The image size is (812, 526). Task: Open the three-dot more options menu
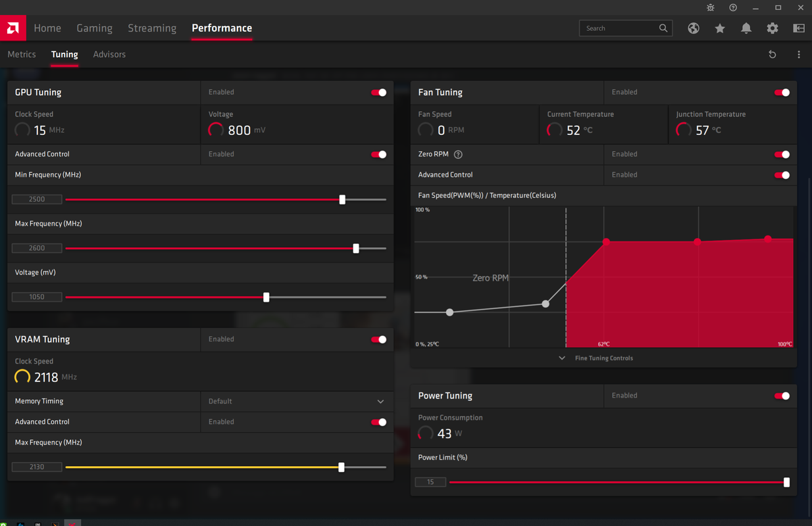[799, 55]
